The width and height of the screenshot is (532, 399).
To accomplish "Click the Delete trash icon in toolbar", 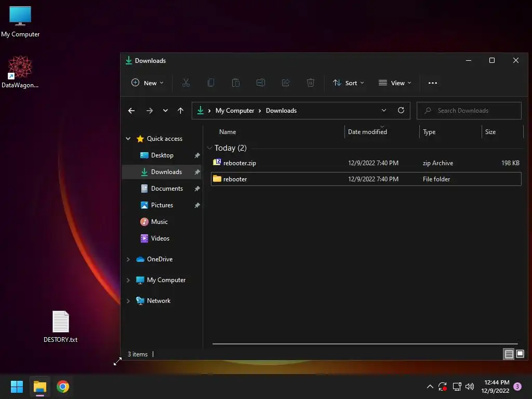I will click(x=311, y=83).
